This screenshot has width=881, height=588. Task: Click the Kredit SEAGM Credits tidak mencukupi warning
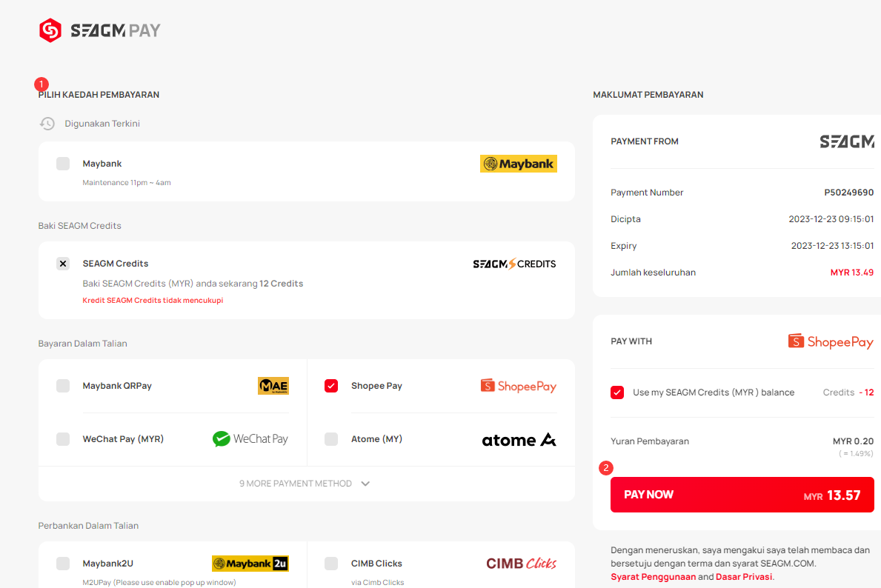click(x=153, y=301)
